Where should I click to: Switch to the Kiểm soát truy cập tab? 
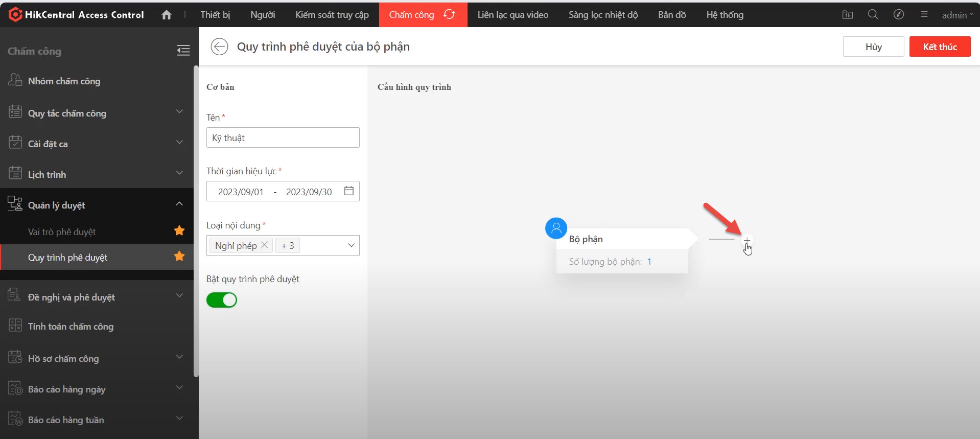point(332,15)
